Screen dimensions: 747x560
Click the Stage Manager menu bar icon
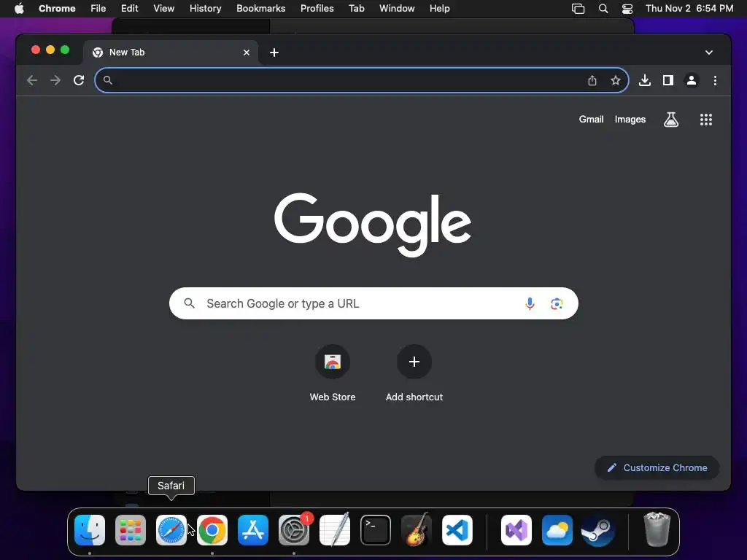[578, 9]
